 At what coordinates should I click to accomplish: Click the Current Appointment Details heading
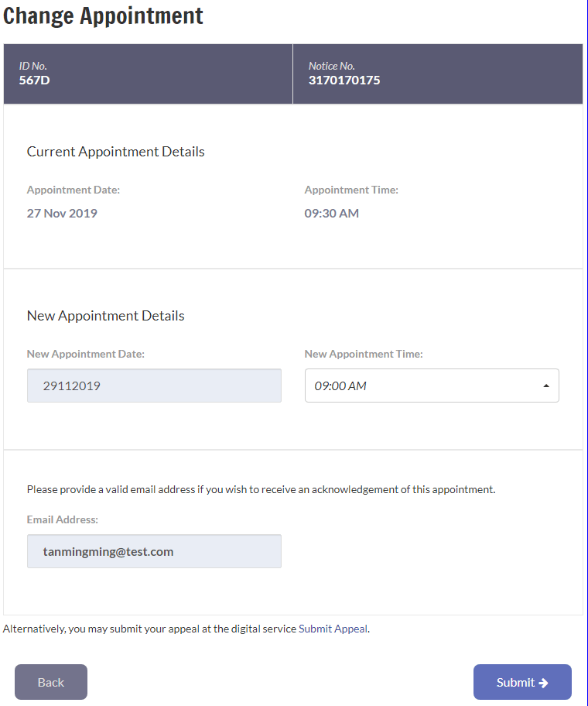[x=115, y=151]
